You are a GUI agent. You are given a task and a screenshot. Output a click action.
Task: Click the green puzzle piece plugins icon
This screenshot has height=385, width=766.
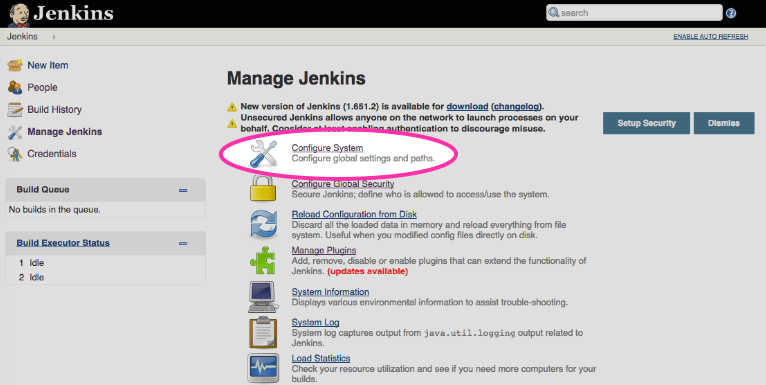coord(263,260)
